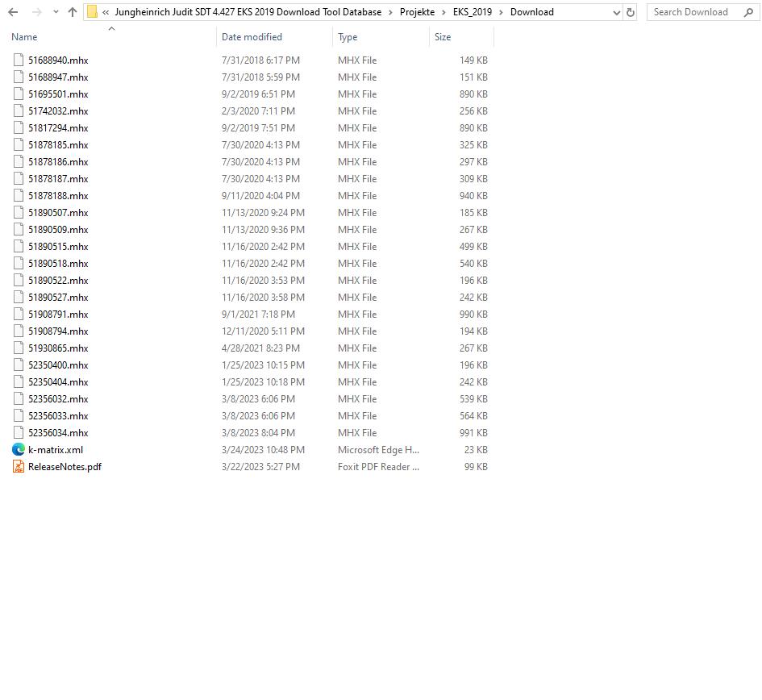Screen dimensions: 762x700
Task: Select file icon for 51878185.mhx
Action: 19,145
